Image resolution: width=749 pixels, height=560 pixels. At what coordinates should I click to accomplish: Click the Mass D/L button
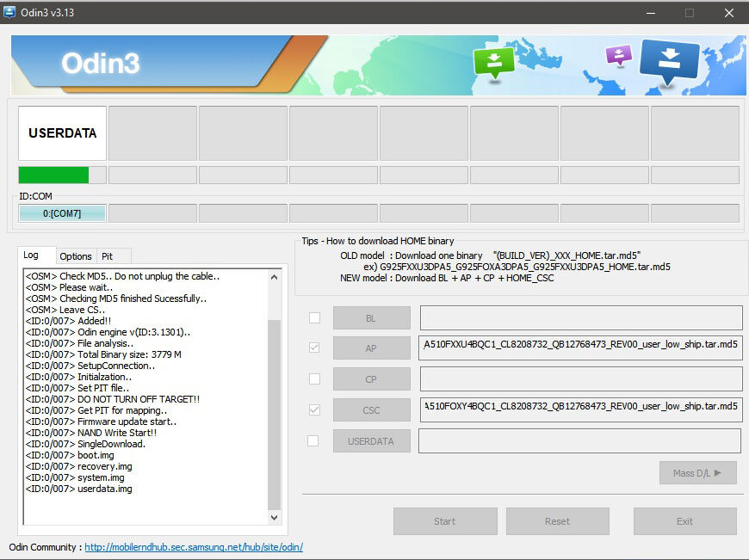(698, 473)
